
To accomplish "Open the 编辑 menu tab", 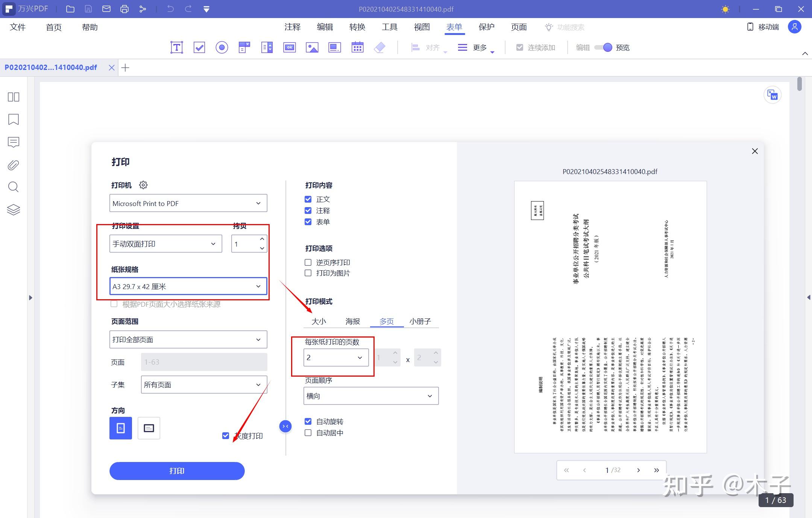I will tap(325, 27).
